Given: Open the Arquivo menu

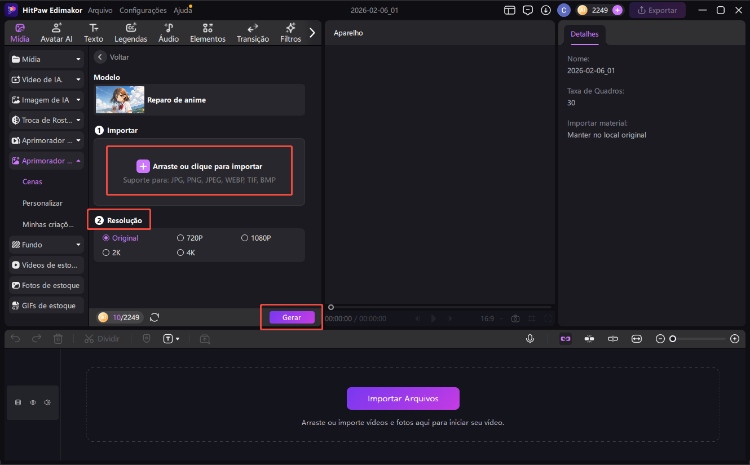Looking at the screenshot, I should [x=100, y=10].
